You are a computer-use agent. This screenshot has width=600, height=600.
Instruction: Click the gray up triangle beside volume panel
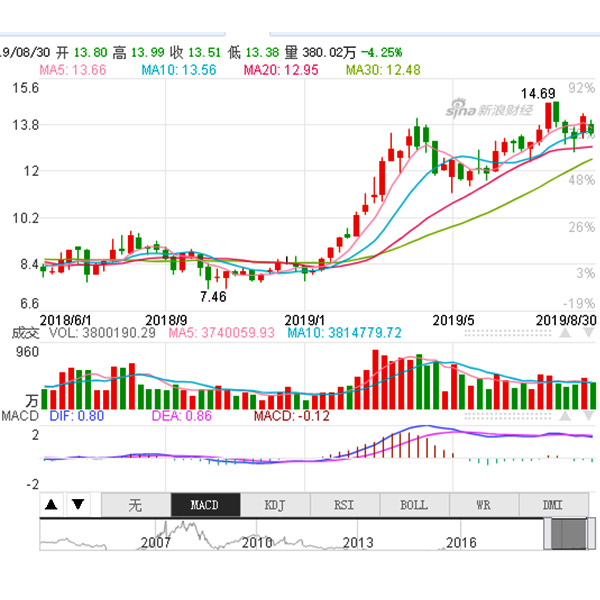565,333
